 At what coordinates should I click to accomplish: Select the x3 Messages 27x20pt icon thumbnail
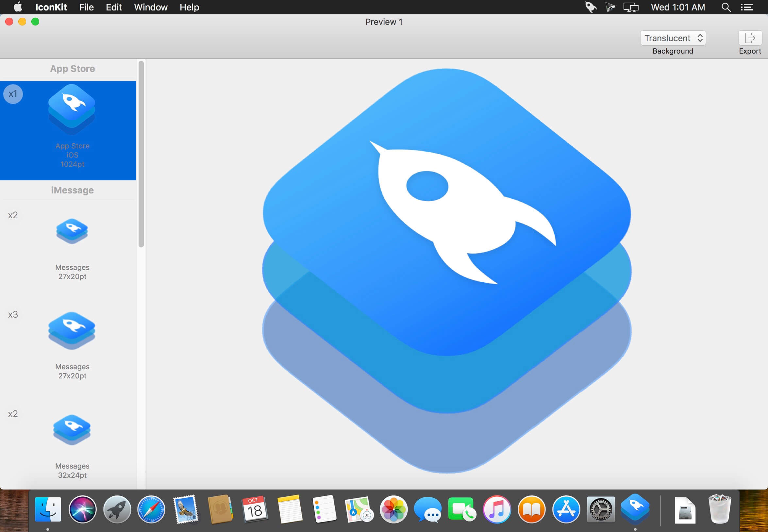pos(72,331)
